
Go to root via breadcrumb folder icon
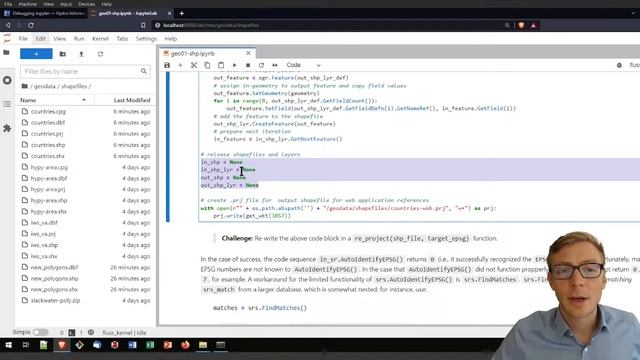tap(24, 86)
